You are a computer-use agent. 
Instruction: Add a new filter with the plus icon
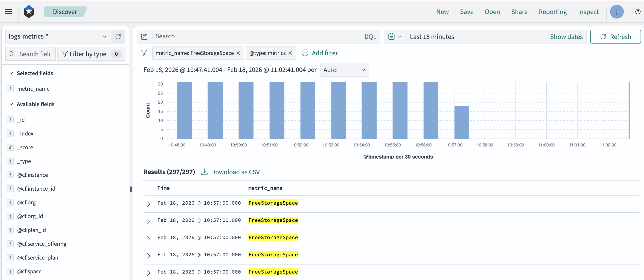pos(305,53)
